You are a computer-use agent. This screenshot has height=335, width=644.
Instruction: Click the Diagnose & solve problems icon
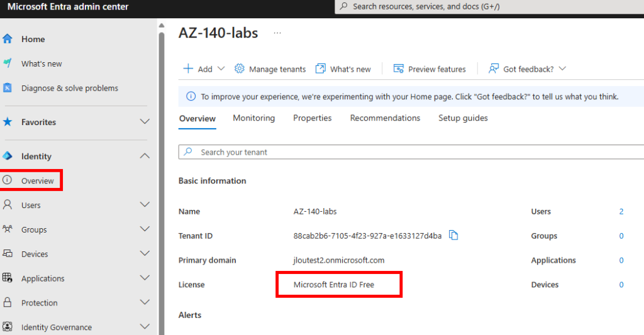pyautogui.click(x=8, y=88)
